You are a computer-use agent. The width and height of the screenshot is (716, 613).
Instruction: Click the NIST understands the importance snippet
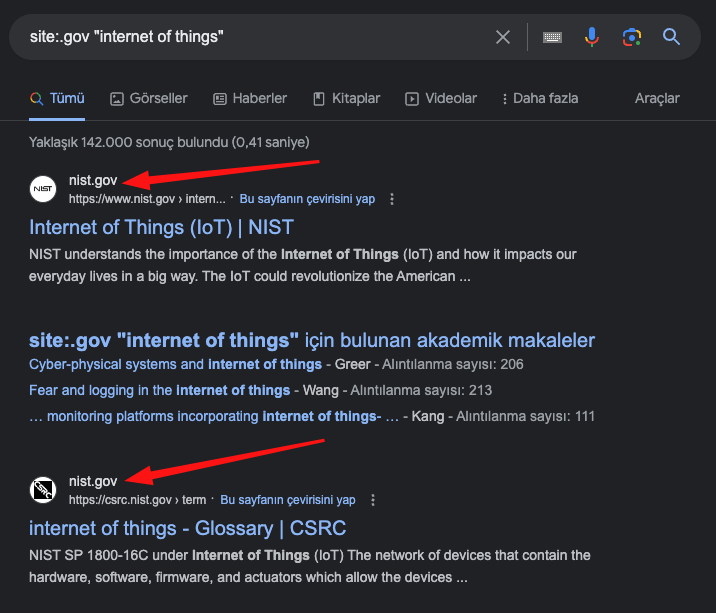(303, 265)
